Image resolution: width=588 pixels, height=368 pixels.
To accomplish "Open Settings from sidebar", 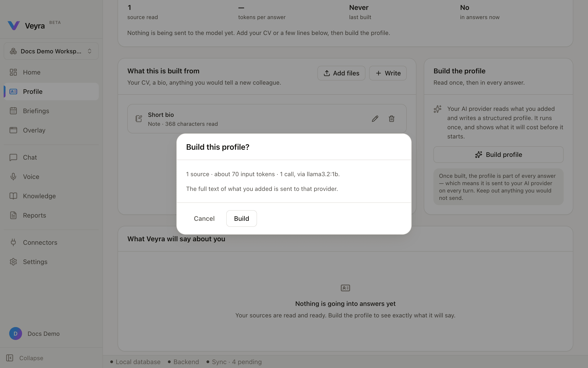I will [51, 262].
